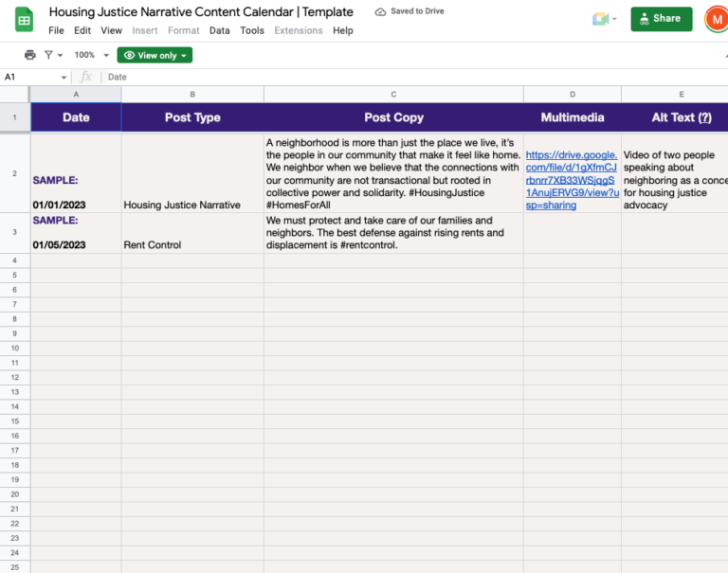This screenshot has width=728, height=573.
Task: Select the Rent Control cell
Action: coord(153,244)
